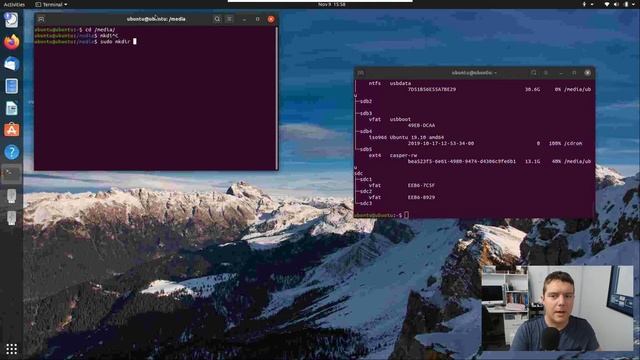This screenshot has width=640, height=360.
Task: Click the webcam overlay video thumbnail
Action: 558,308
